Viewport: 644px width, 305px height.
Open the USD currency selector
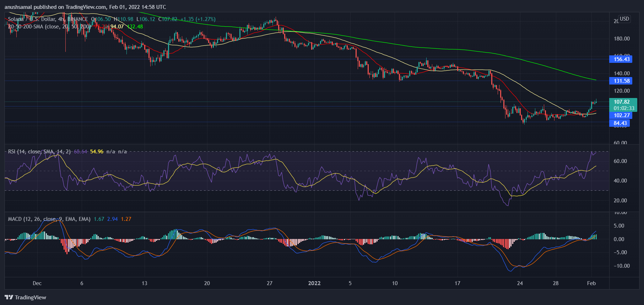(x=624, y=19)
